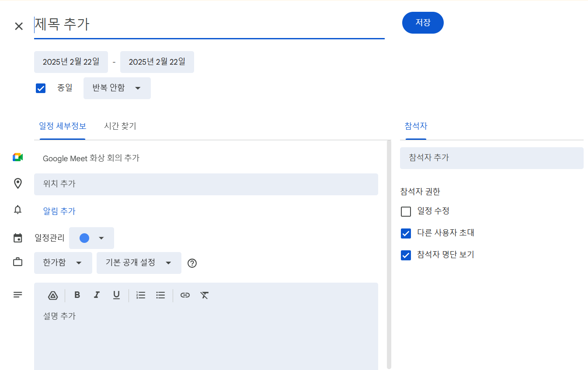Screen dimensions: 588x370
Task: Disable the 다른 사용자 초대 permission
Action: point(406,233)
